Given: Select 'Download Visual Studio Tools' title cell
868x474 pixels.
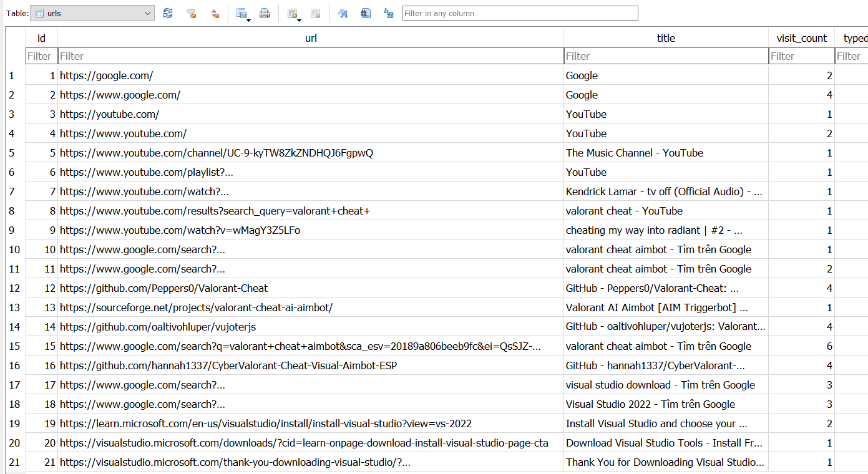Looking at the screenshot, I should [x=666, y=443].
